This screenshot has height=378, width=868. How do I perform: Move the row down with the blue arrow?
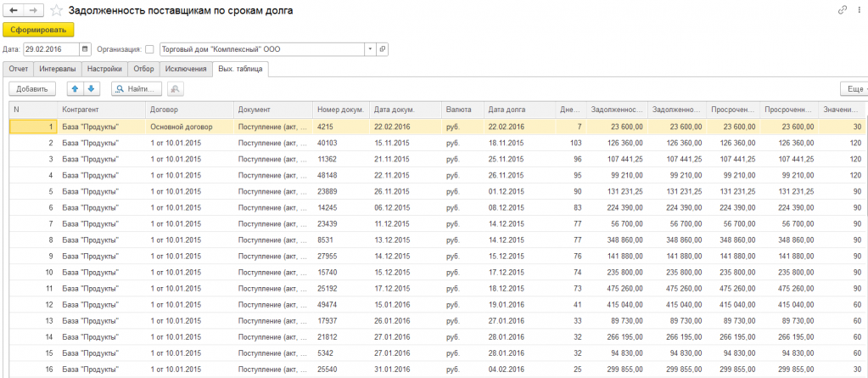pos(92,88)
